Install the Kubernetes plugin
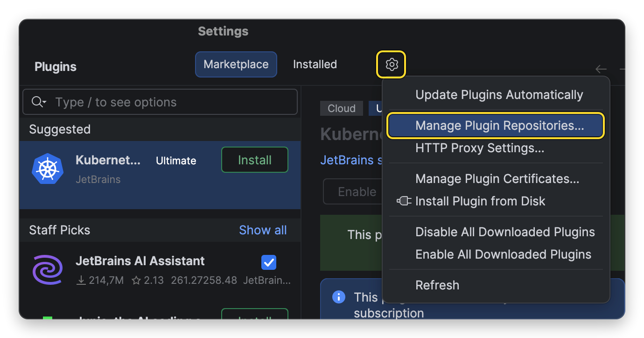This screenshot has width=644, height=338. pos(255,160)
